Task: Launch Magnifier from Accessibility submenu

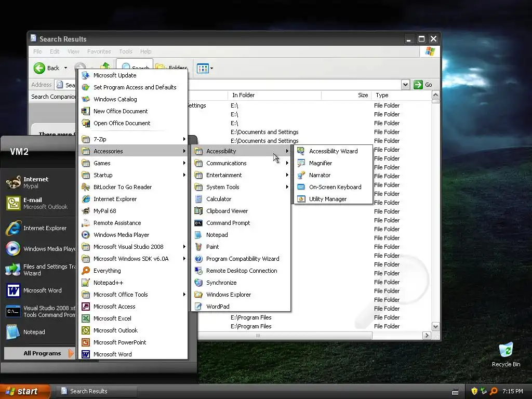Action: point(332,163)
